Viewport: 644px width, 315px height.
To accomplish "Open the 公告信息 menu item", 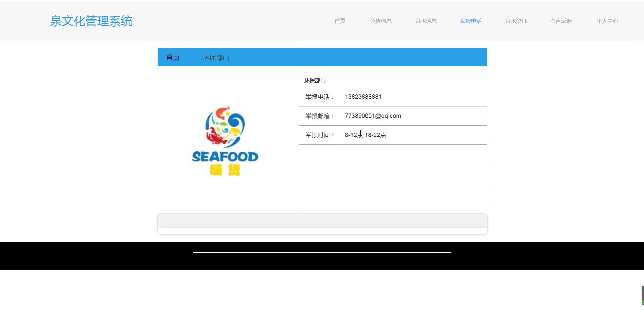I will point(381,21).
